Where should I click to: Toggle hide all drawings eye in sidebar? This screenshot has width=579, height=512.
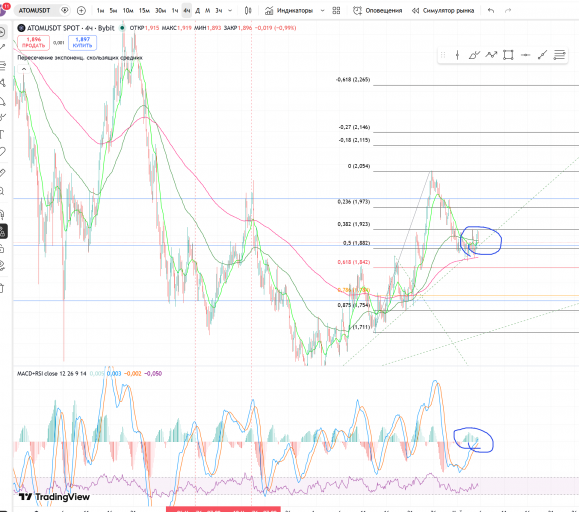point(2,265)
